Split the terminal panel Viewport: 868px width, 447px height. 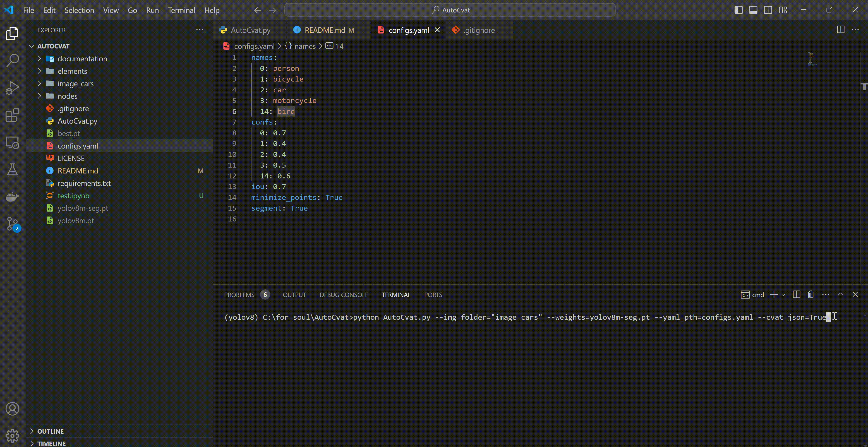click(796, 295)
